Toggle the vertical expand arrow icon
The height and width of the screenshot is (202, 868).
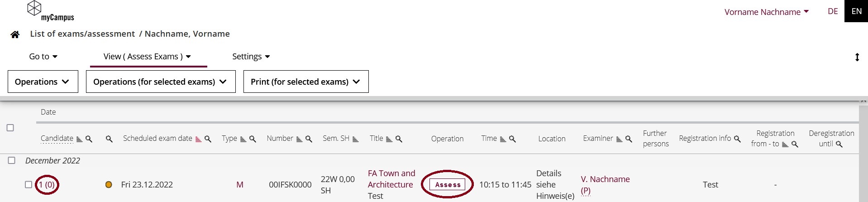coord(857,57)
